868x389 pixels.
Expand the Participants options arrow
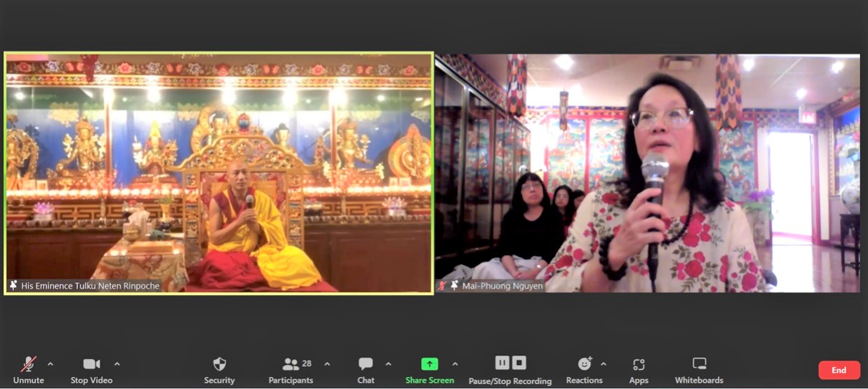[x=327, y=364]
